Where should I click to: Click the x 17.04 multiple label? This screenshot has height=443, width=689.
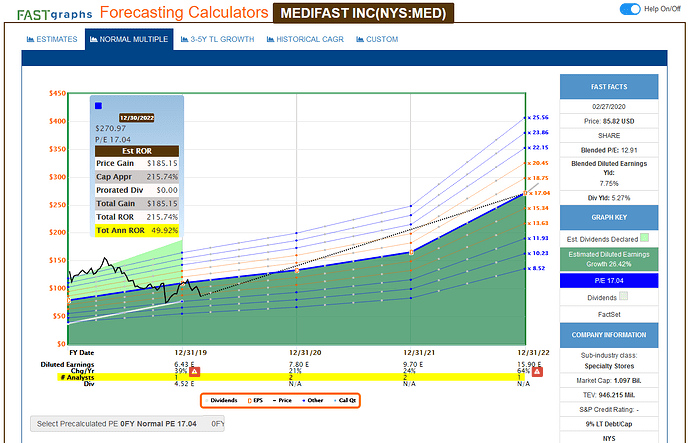point(539,193)
